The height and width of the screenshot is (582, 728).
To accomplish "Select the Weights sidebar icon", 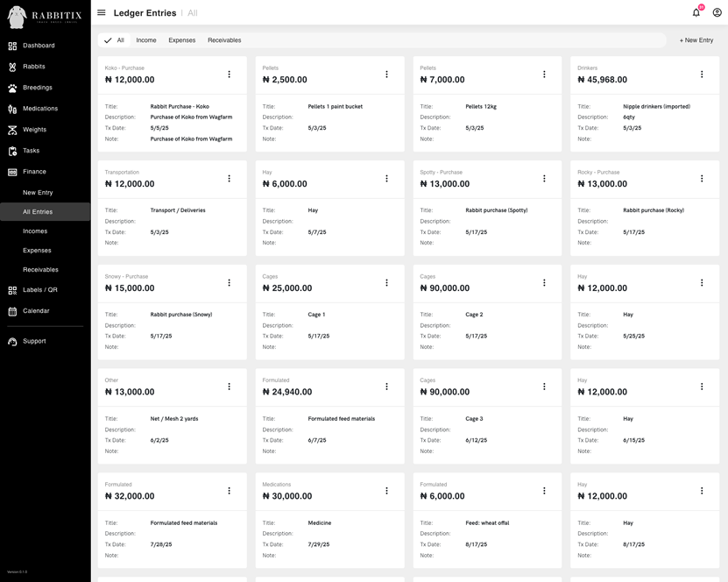I will [35, 129].
